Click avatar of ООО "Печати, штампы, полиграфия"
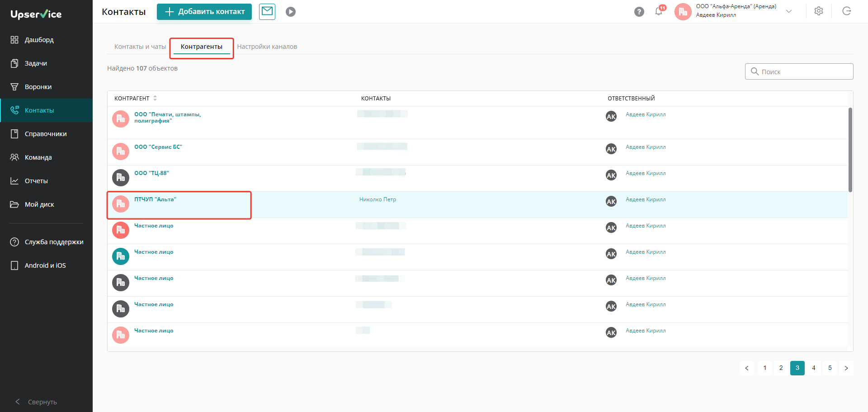The height and width of the screenshot is (412, 868). 121,119
